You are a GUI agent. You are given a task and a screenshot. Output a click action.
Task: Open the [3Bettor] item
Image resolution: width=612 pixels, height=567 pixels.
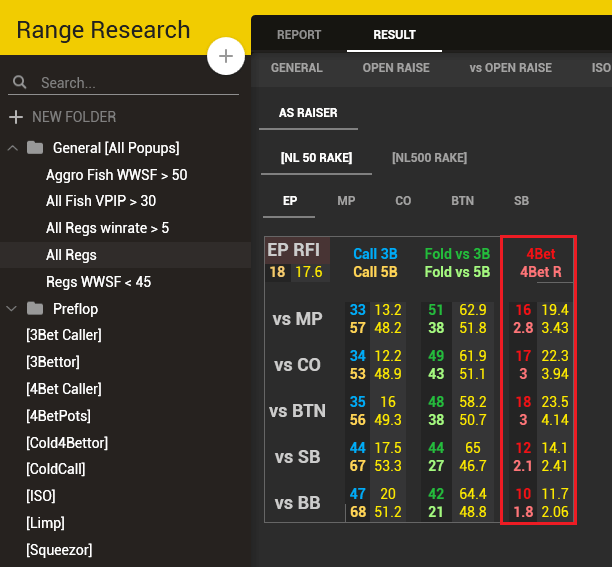(x=53, y=362)
